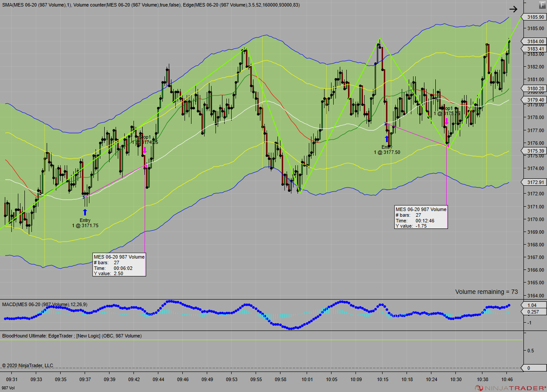This screenshot has height=392, width=547.
Task: Click the magenta Stop1 arrow near 3175.75
Action: coord(446,121)
